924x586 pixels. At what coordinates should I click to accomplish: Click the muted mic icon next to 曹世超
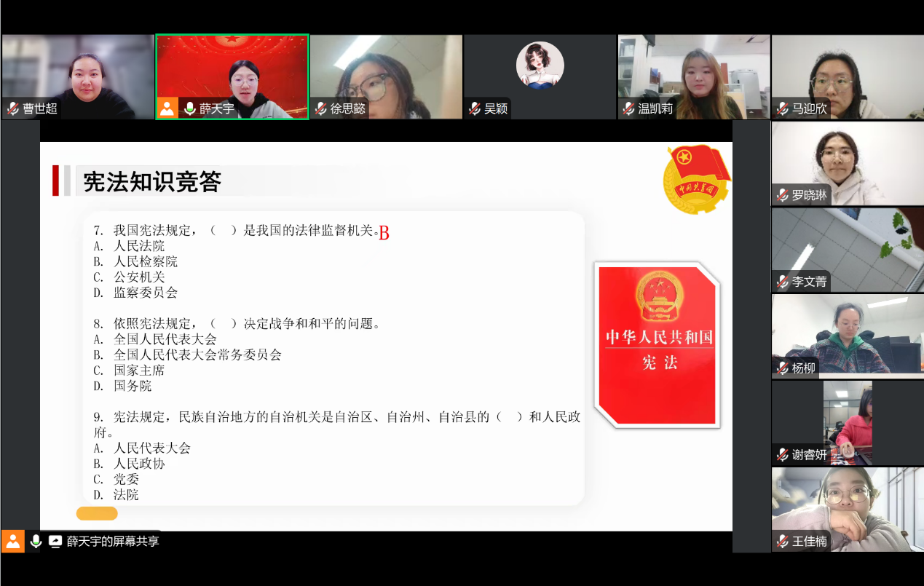[13, 108]
